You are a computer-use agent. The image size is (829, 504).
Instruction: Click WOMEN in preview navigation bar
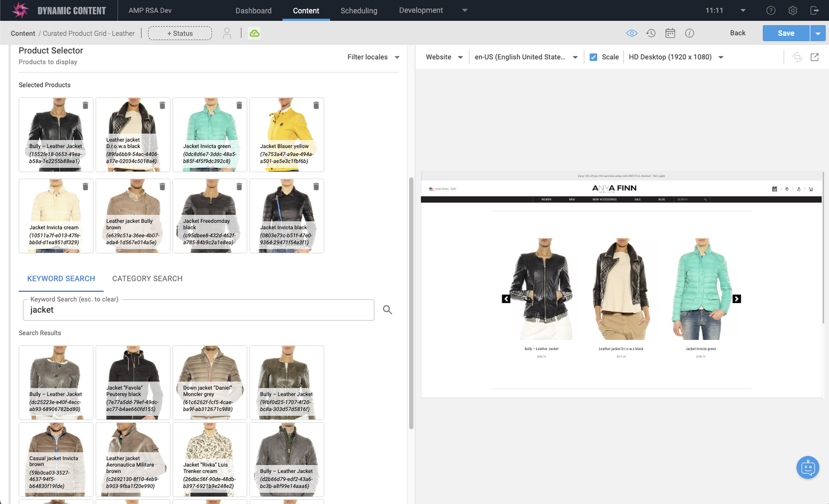point(546,199)
